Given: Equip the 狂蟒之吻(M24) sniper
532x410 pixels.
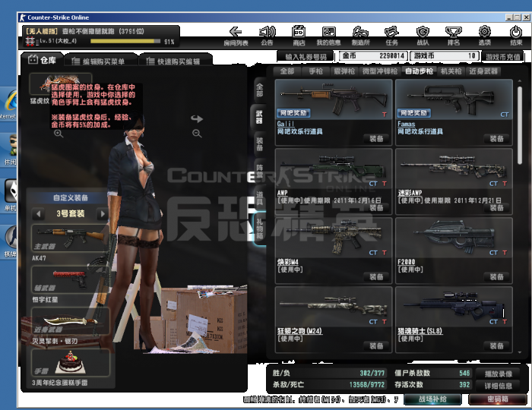Looking at the screenshot, I should (x=376, y=346).
